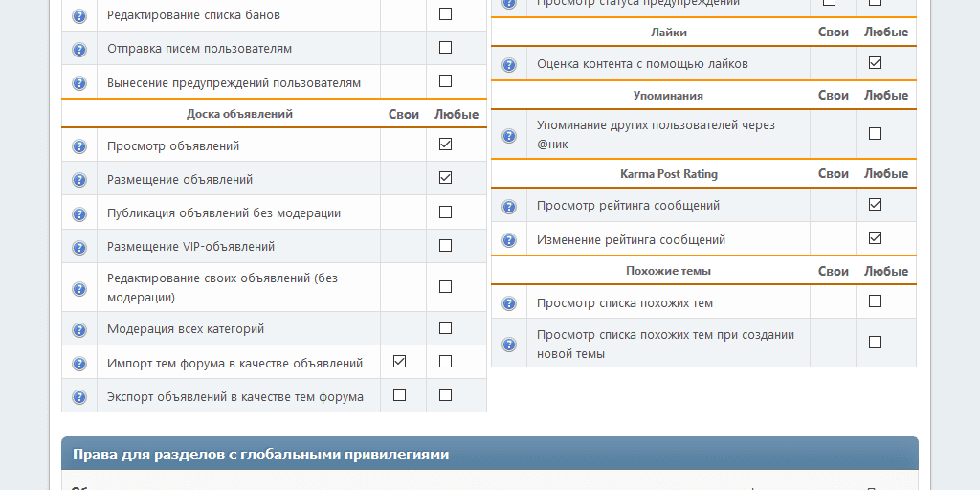Click the "Доска объявлений" section header
980x490 pixels.
point(239,114)
